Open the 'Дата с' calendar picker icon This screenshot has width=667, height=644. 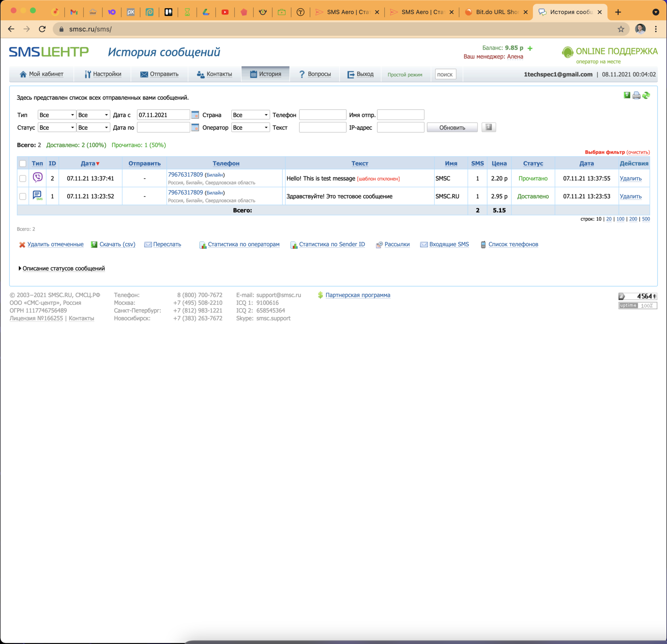195,115
